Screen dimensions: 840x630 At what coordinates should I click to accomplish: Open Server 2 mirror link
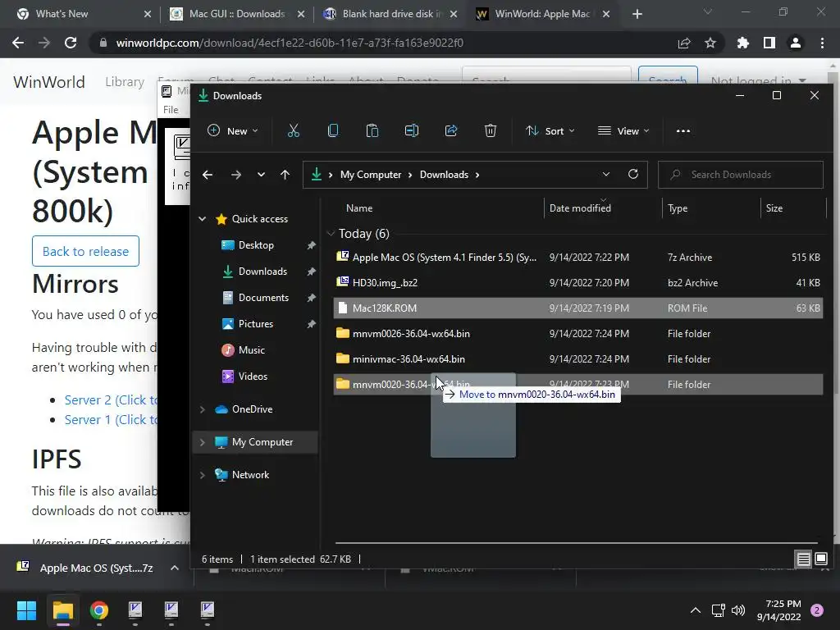tap(112, 399)
